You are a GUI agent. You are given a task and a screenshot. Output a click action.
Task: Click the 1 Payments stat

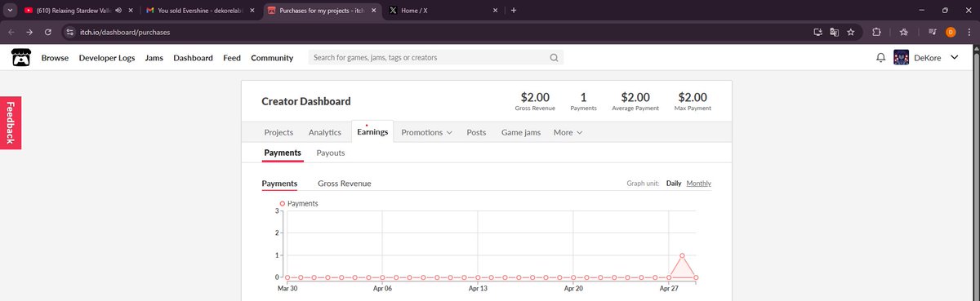point(583,101)
